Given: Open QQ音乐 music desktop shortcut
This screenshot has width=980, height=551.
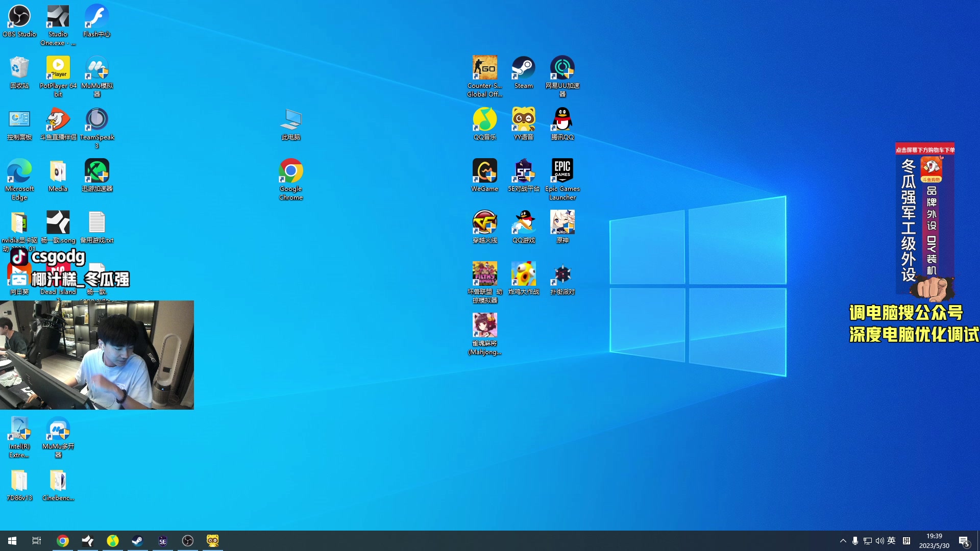Looking at the screenshot, I should [485, 124].
